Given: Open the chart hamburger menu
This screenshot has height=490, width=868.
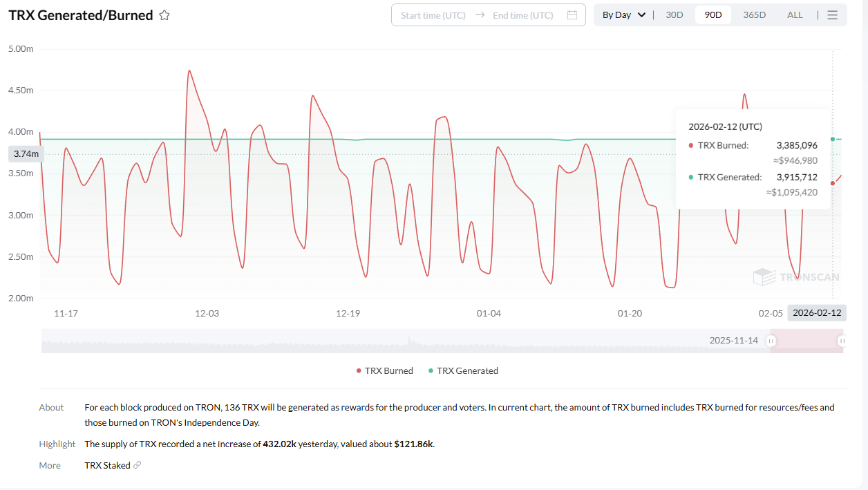Looking at the screenshot, I should 832,15.
